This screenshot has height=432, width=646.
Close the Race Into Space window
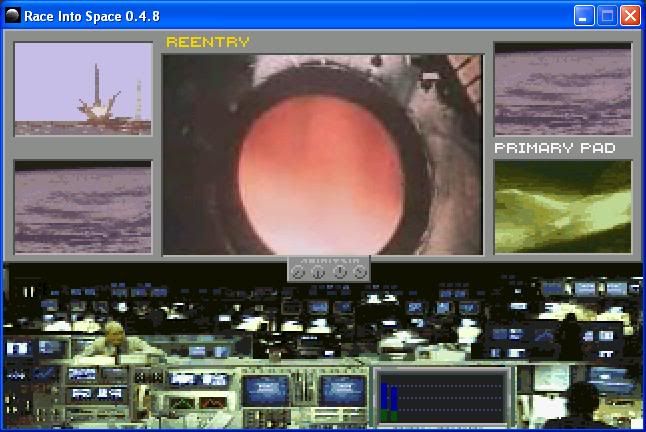click(x=630, y=16)
